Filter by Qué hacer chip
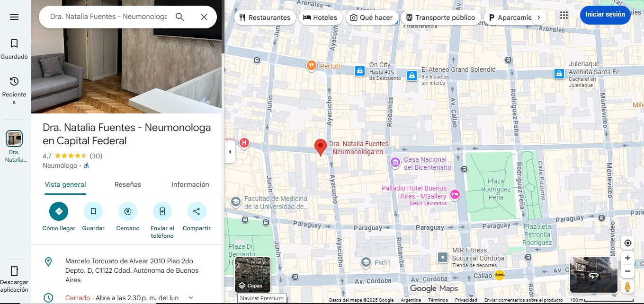 [x=371, y=17]
